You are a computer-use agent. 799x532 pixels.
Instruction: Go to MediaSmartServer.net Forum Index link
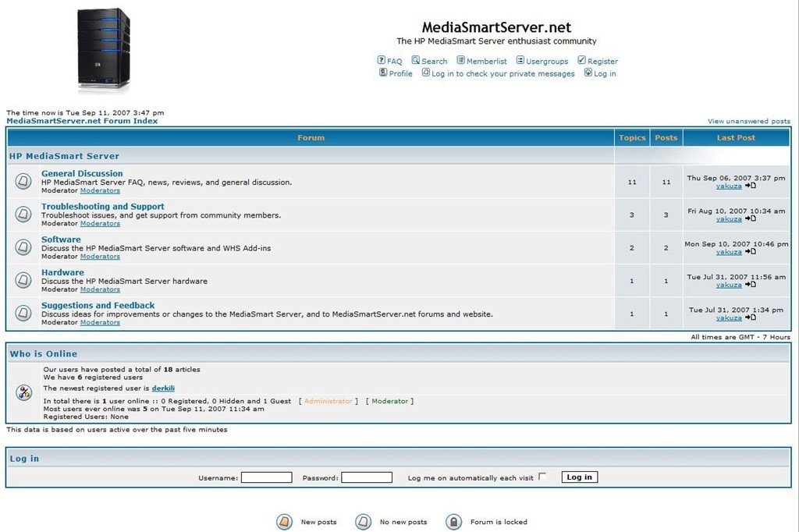(82, 121)
